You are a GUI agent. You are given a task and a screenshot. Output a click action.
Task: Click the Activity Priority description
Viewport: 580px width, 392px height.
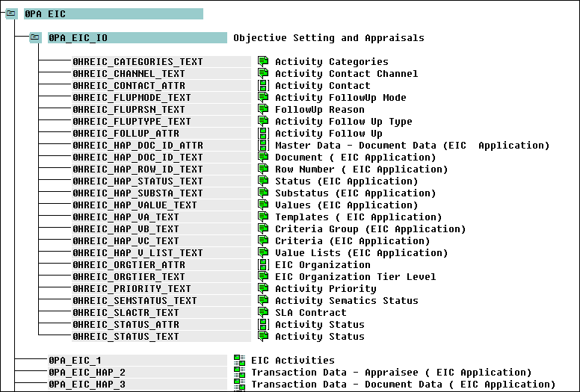(325, 289)
